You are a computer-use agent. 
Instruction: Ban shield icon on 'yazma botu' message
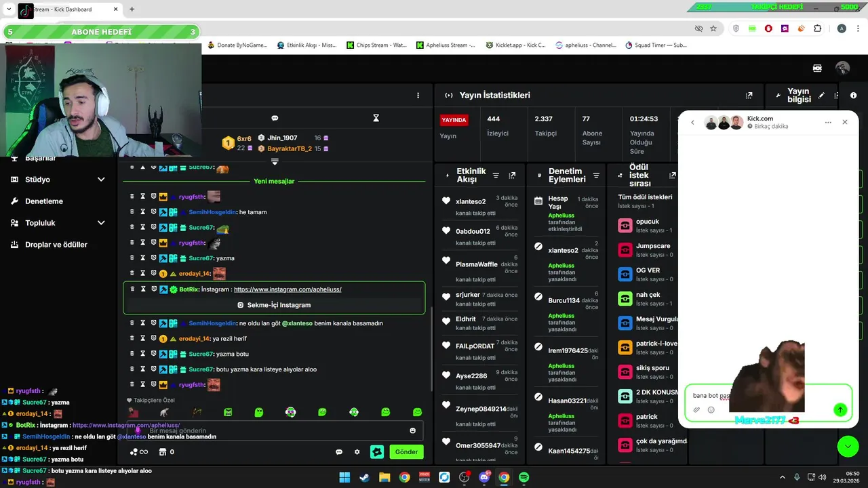(x=153, y=354)
